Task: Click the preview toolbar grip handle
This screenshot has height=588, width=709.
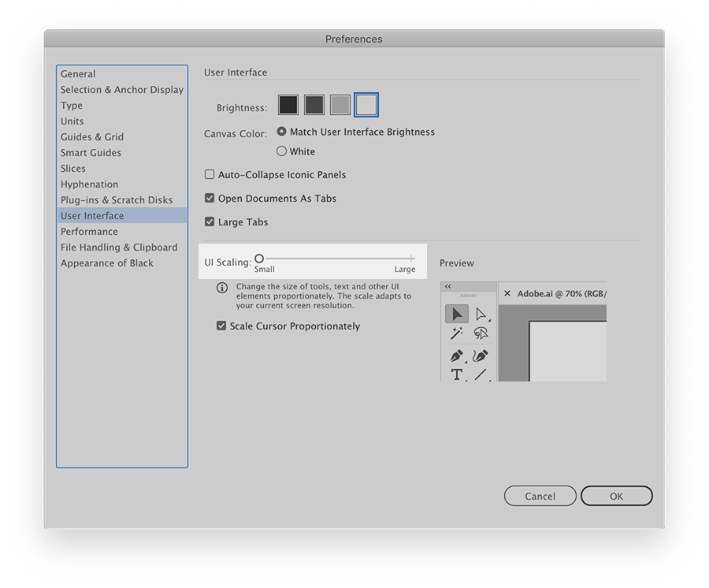Action: (x=469, y=296)
